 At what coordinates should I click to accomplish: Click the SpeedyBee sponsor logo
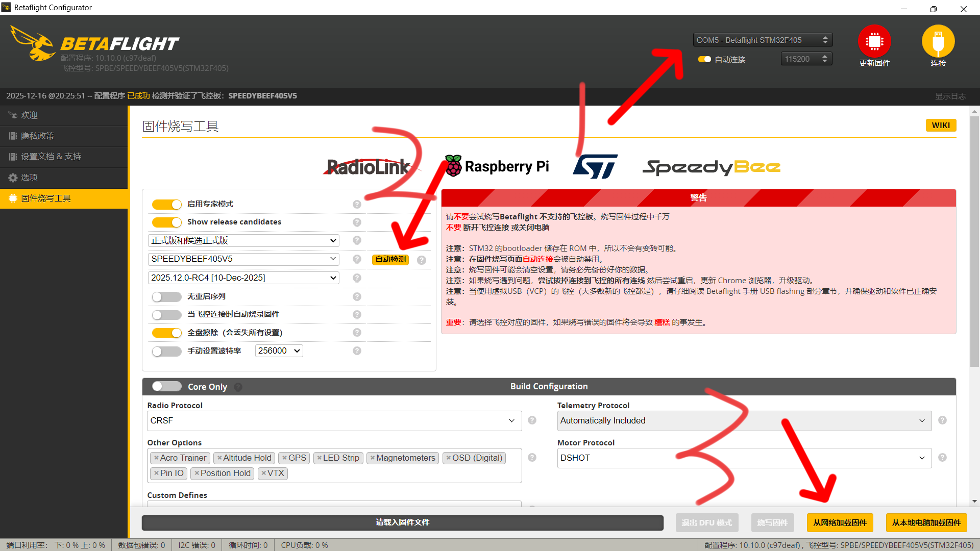(711, 167)
